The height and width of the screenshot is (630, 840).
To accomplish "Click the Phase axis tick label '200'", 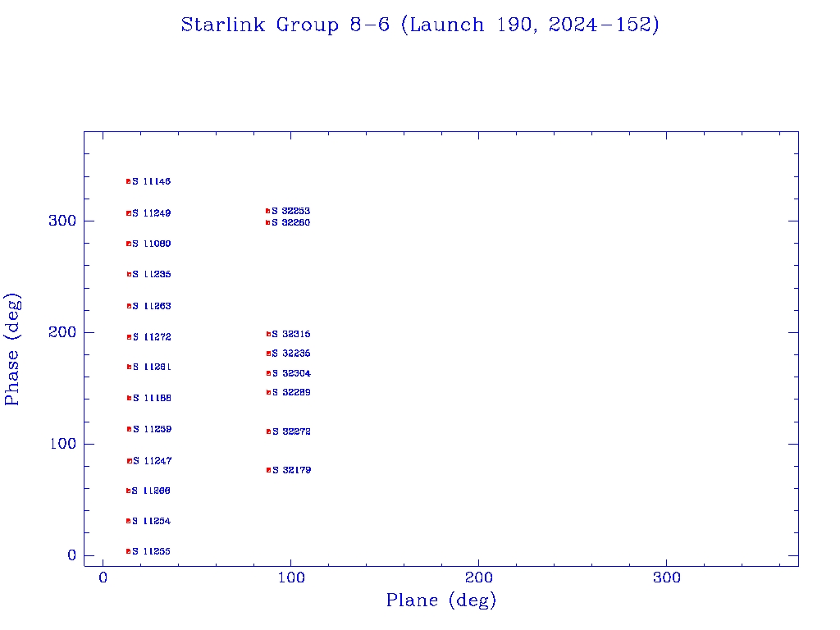I will 62,332.
